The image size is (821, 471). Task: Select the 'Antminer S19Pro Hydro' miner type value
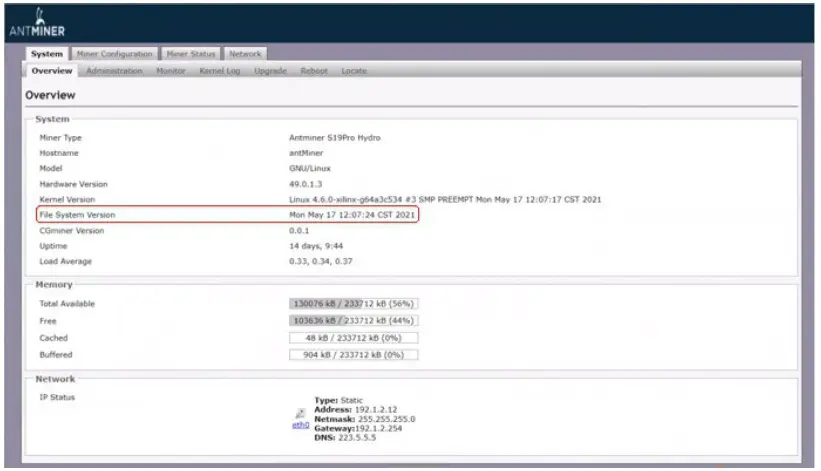point(335,138)
